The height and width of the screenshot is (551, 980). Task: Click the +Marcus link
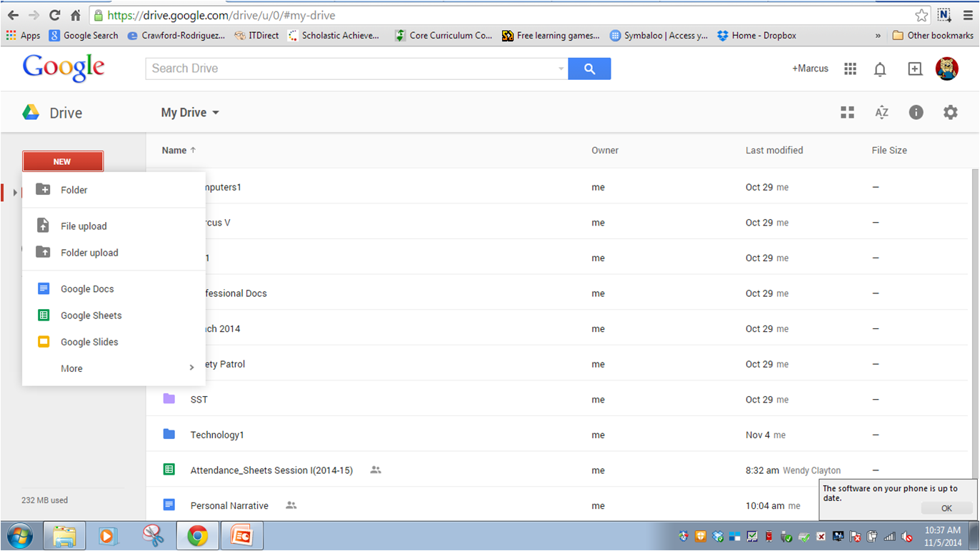(810, 69)
